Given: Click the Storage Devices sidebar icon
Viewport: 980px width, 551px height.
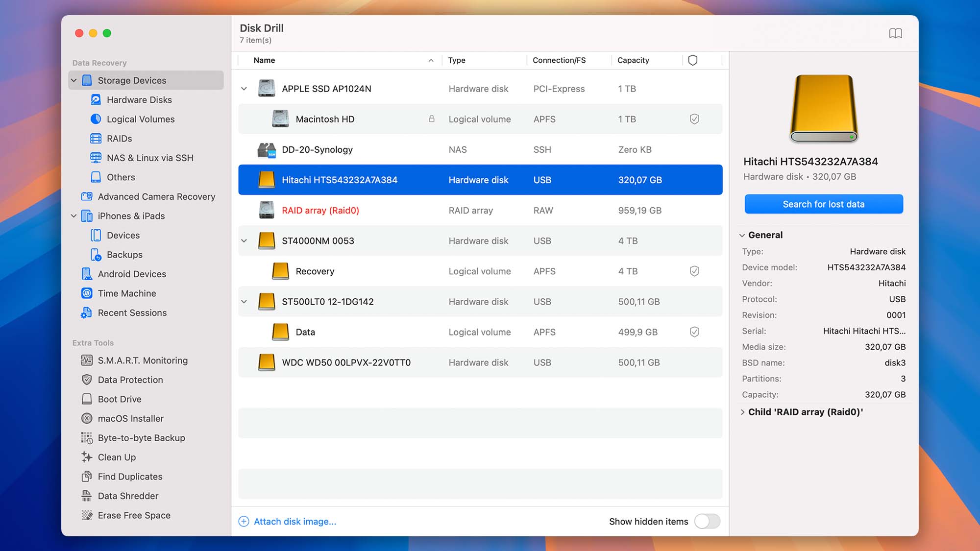Looking at the screenshot, I should (87, 80).
